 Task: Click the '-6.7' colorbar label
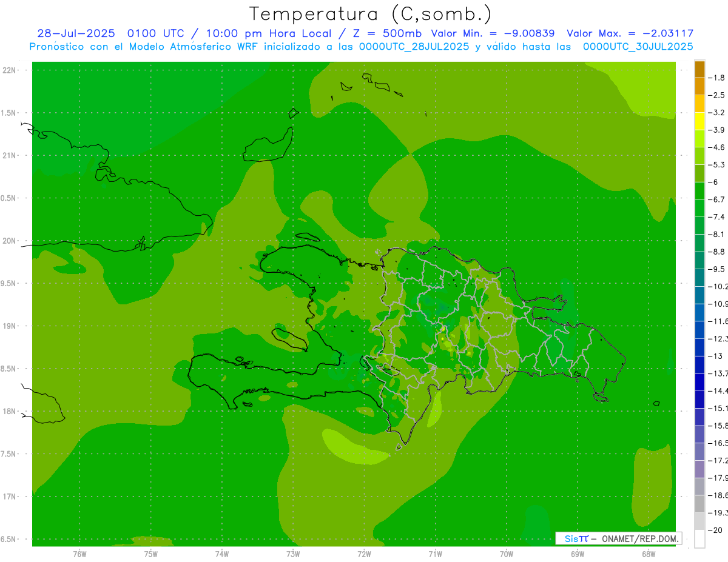[x=716, y=199]
